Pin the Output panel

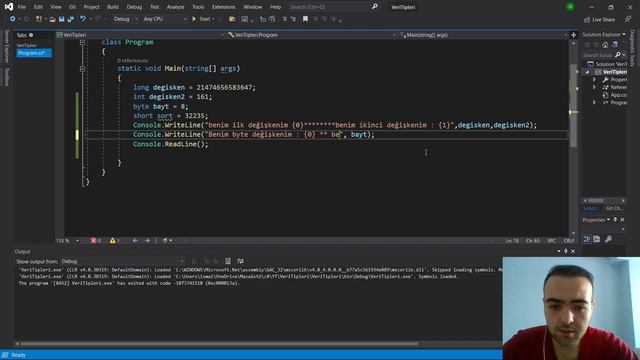[x=565, y=251]
